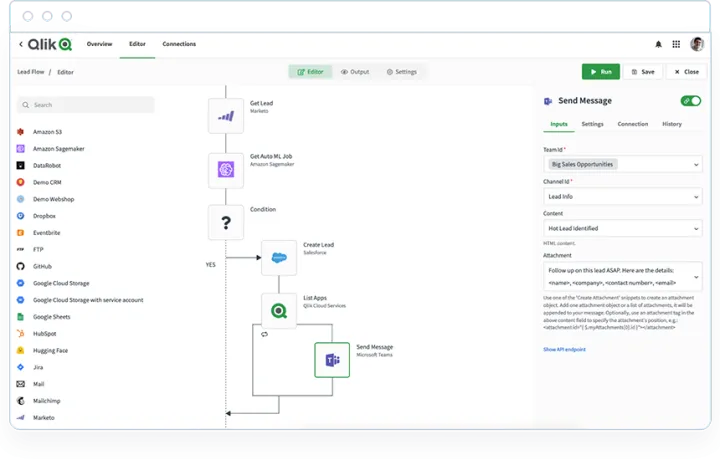The height and width of the screenshot is (460, 720).
Task: Click the Condition question mark block
Action: [x=226, y=222]
